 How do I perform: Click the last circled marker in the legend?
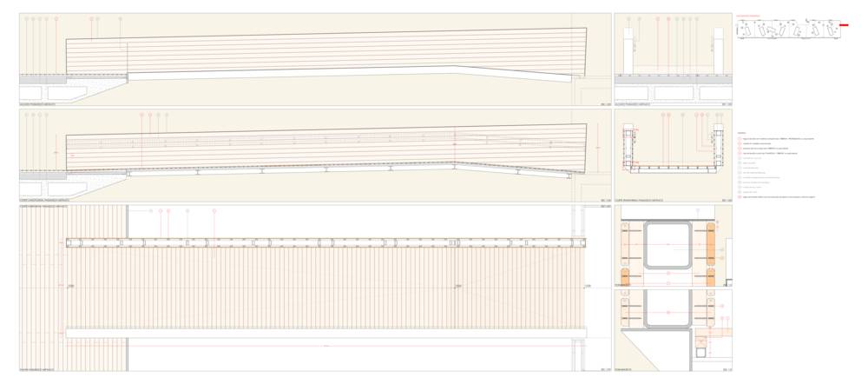(740, 197)
